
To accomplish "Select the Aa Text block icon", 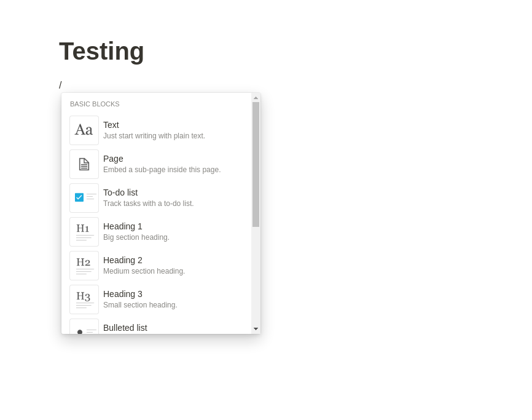I will tap(84, 130).
